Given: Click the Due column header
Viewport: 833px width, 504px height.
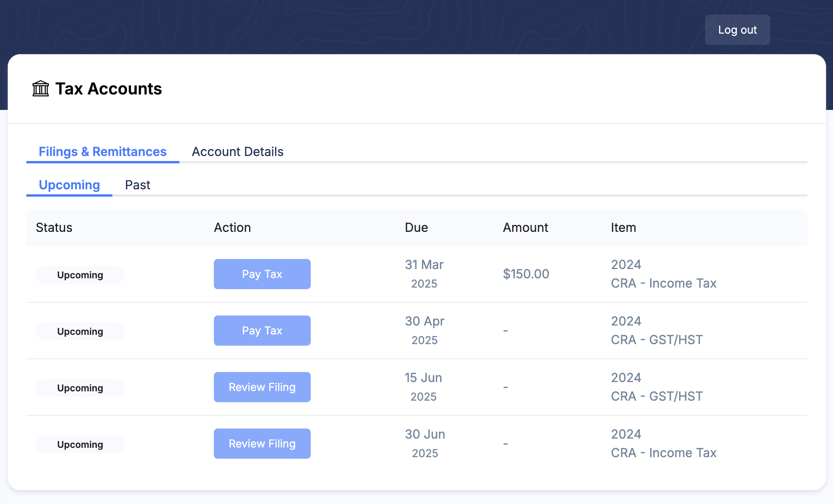Looking at the screenshot, I should click(x=417, y=228).
